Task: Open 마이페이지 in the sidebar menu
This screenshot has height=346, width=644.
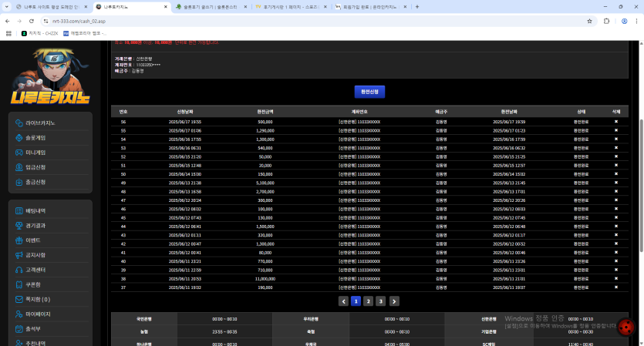Action: point(38,314)
